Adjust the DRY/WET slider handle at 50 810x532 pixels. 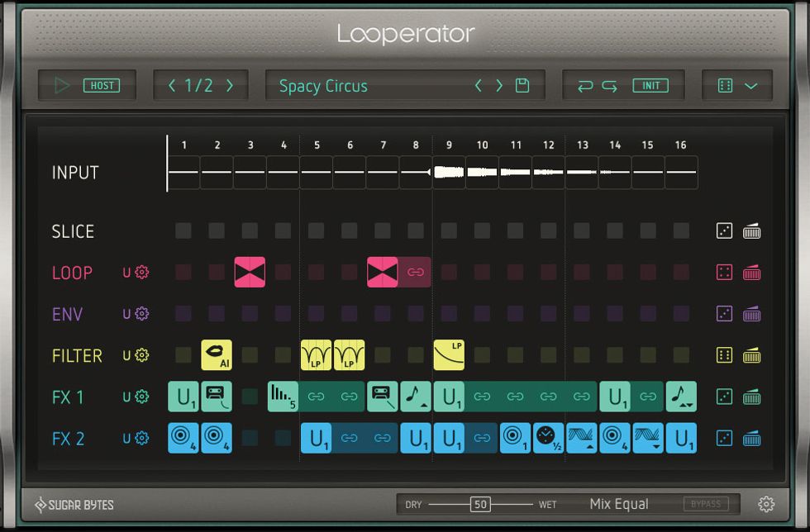pos(480,504)
